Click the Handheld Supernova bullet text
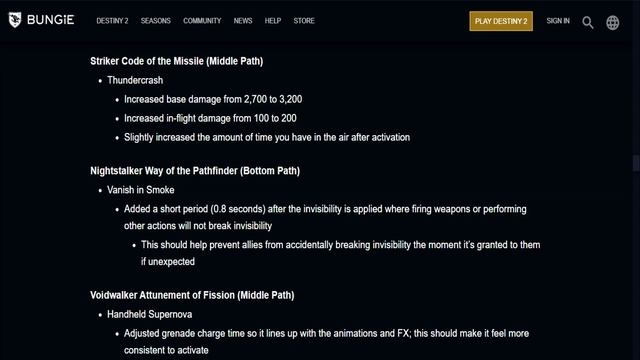Screen dimensions: 640x360 [149, 315]
